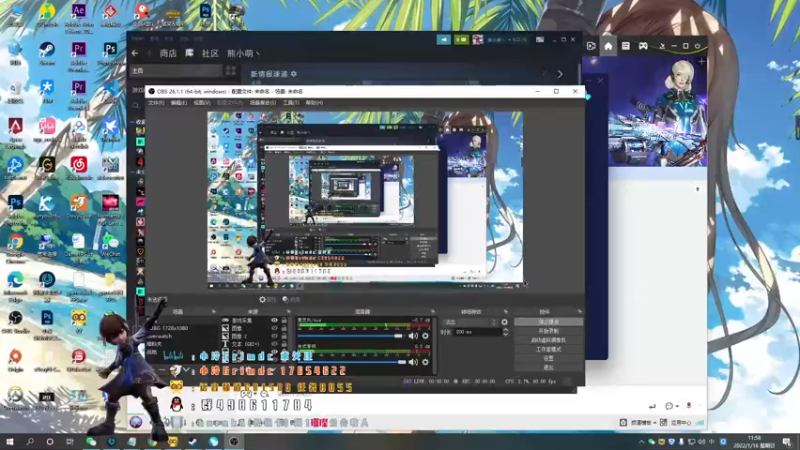The image size is (800, 450).
Task: Toggle lock on first image source
Action: click(x=284, y=328)
